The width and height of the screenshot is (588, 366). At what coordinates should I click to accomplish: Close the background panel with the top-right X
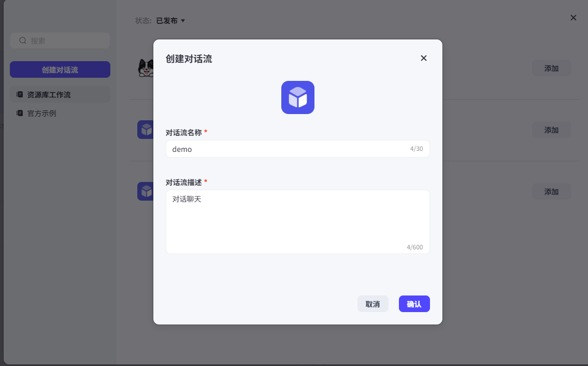(573, 18)
